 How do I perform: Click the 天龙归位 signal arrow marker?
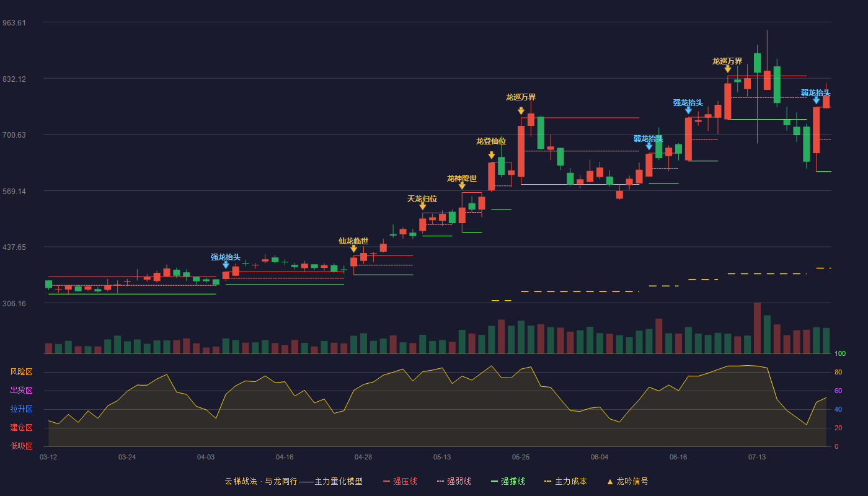coord(422,206)
